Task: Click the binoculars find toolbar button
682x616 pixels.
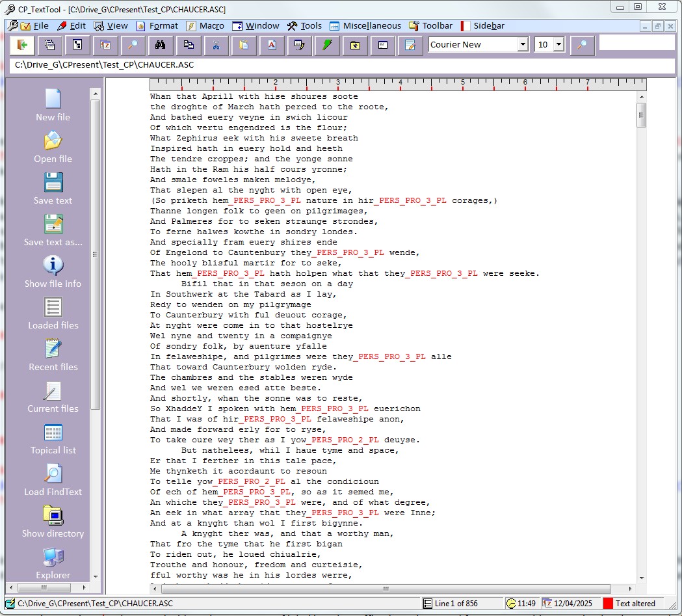Action: (160, 45)
